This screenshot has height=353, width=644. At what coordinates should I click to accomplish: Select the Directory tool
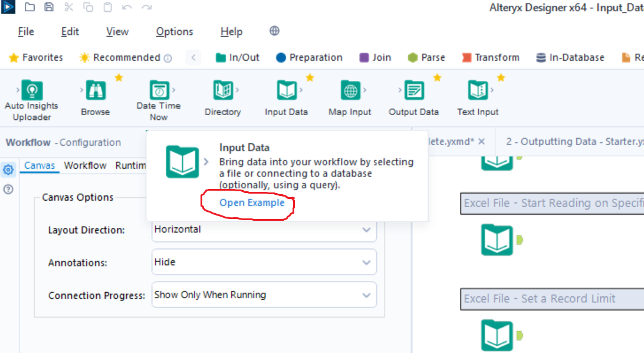222,98
